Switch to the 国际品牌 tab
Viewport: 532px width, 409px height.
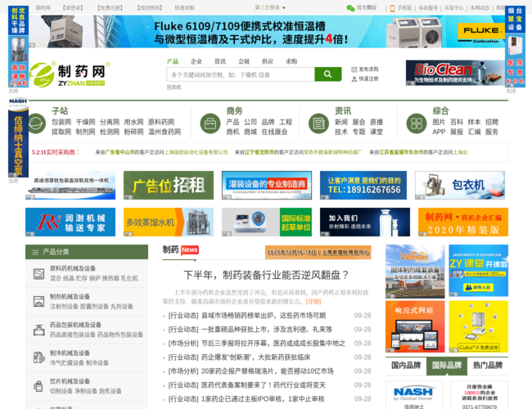click(447, 366)
